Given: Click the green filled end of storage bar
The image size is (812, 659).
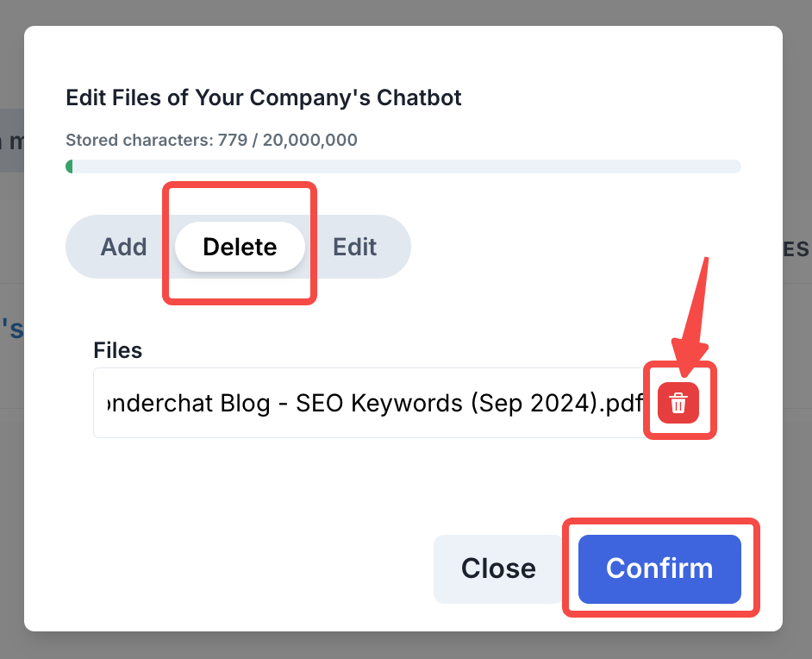Looking at the screenshot, I should coord(69,166).
